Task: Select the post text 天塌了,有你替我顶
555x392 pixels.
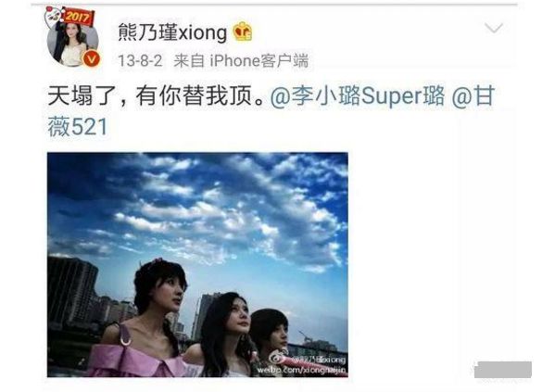Action: click(156, 95)
